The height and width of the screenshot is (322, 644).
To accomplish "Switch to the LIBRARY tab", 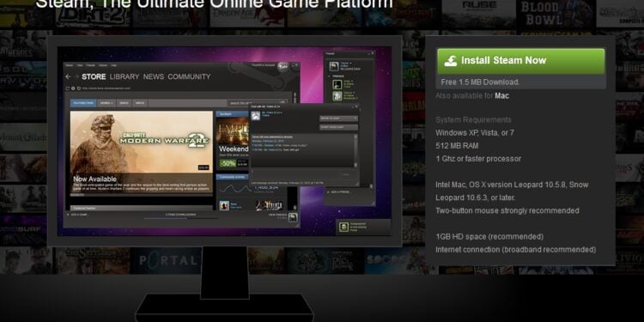I will point(125,76).
